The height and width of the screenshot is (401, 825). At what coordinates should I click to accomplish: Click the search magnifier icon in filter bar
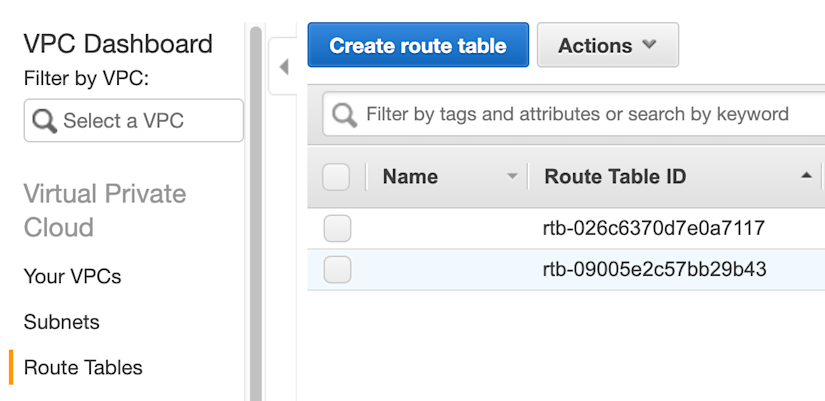click(x=345, y=115)
